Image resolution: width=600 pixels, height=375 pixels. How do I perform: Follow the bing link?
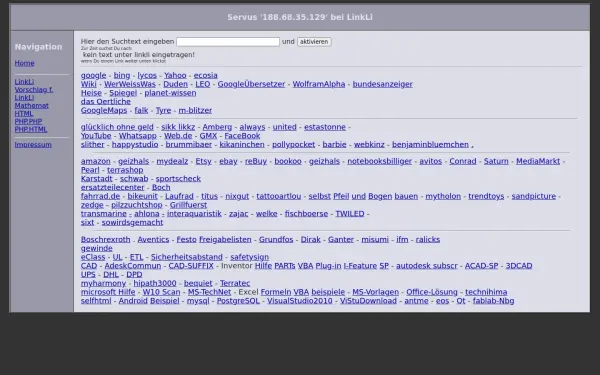tap(122, 75)
